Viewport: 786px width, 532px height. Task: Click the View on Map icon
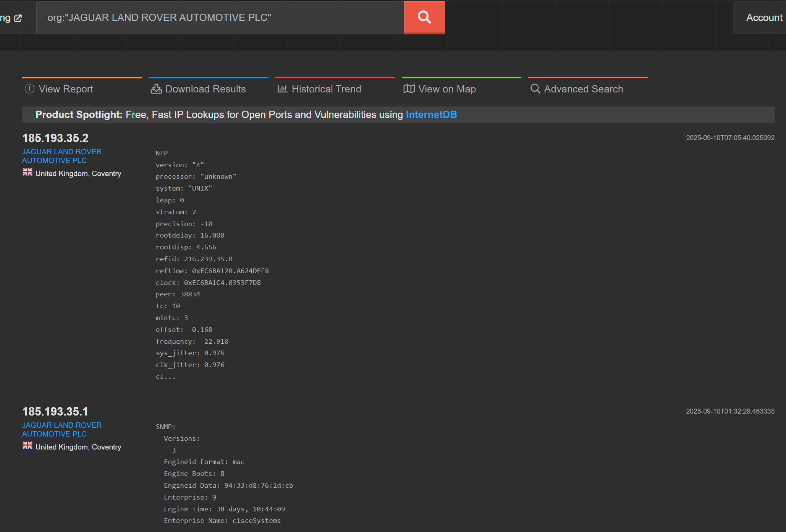(x=409, y=89)
